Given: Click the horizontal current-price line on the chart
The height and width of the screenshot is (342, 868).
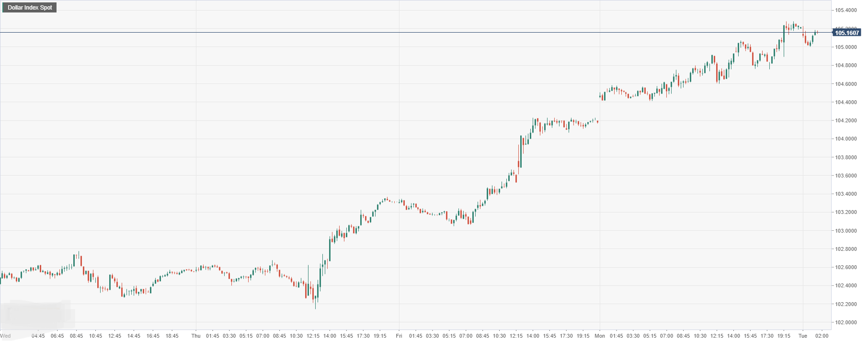Looking at the screenshot, I should point(416,33).
